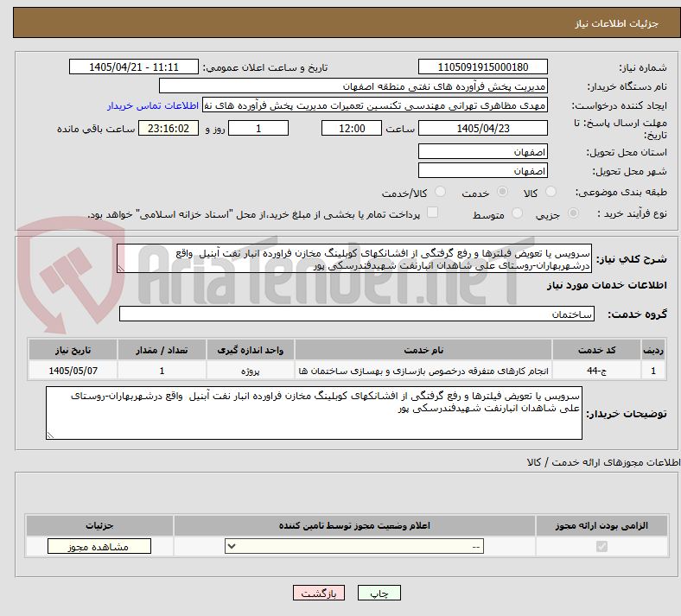The height and width of the screenshot is (616, 681).
Task: Click the طبقه بندی موضوعی label
Action: click(621, 192)
